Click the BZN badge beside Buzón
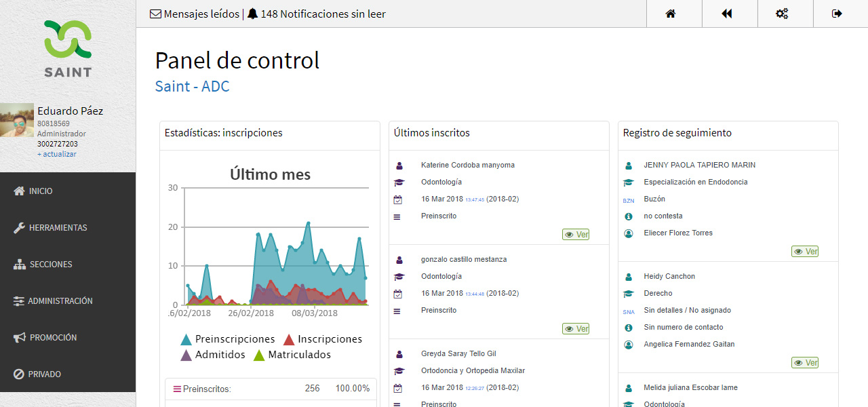The height and width of the screenshot is (407, 868). (629, 200)
